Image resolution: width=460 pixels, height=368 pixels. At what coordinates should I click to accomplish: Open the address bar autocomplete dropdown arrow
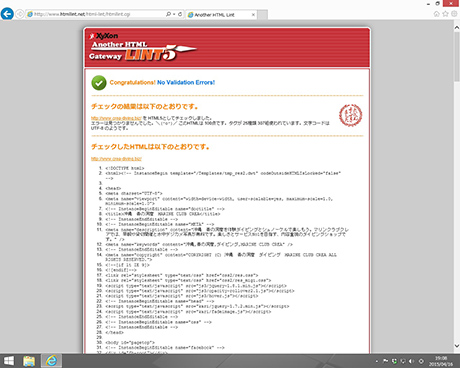tap(174, 14)
